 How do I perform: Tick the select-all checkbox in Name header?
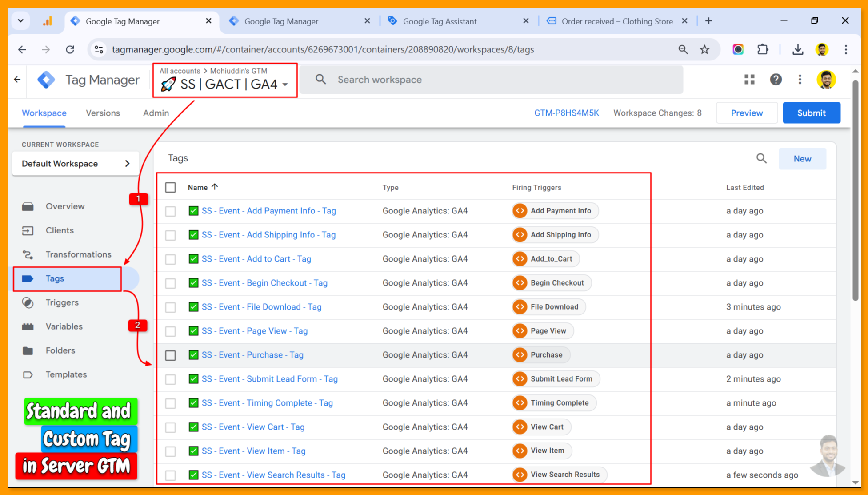(x=171, y=188)
